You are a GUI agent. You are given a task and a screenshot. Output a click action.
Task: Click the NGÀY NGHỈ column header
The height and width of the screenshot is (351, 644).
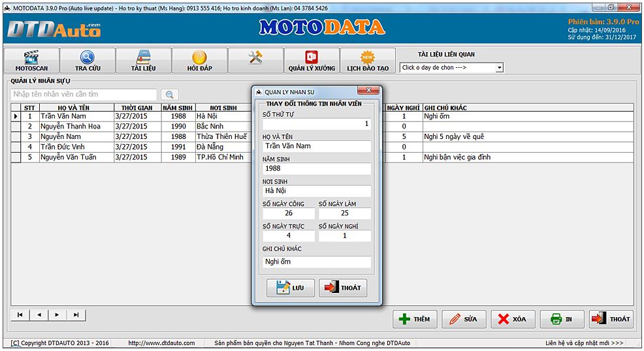[x=404, y=108]
